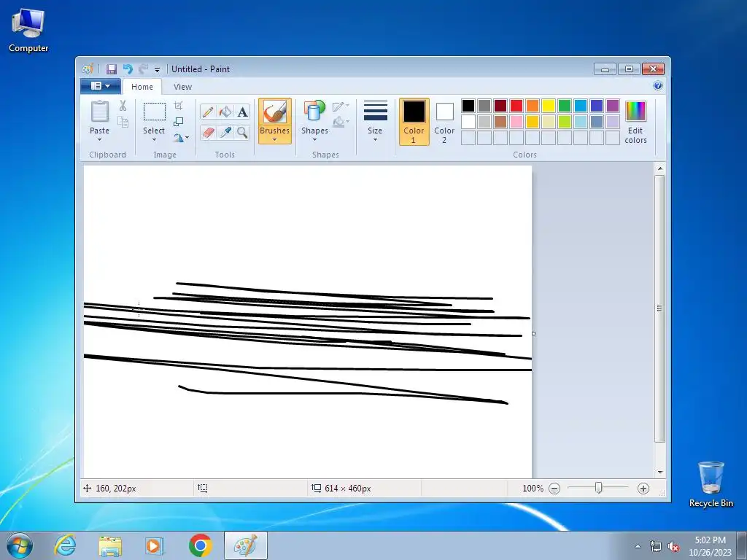The image size is (747, 560).
Task: Click the network tray icon
Action: [x=656, y=547]
